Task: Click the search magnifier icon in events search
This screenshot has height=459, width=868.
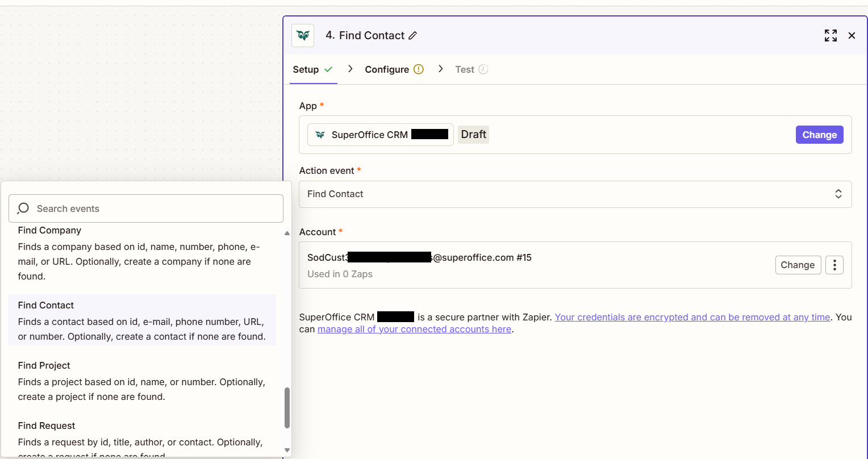Action: [23, 208]
